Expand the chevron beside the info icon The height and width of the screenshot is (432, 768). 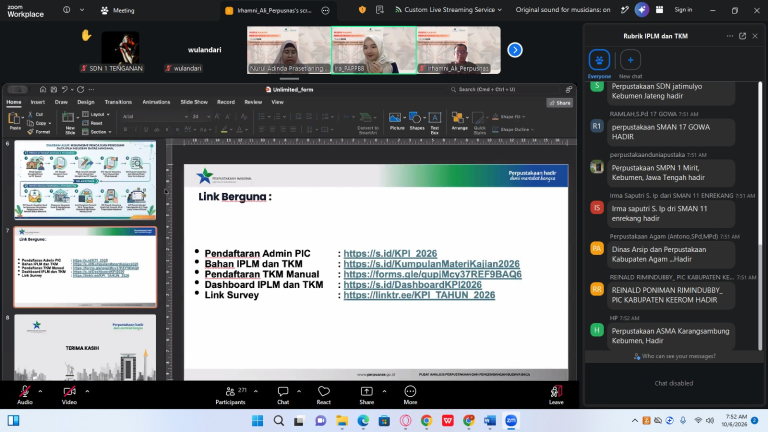coord(82,10)
